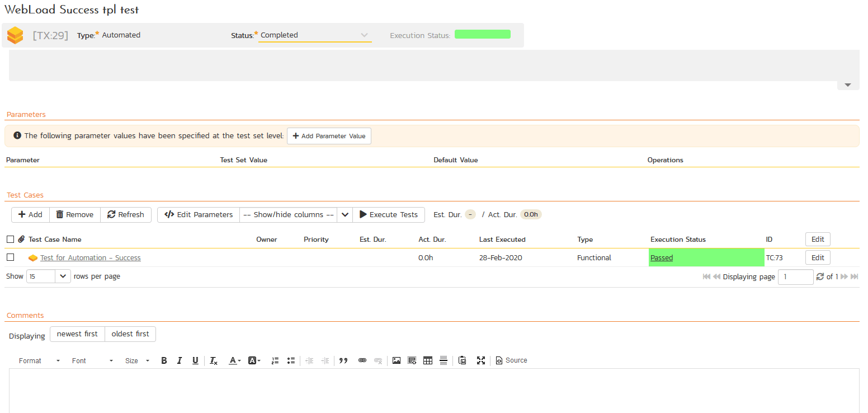Image resolution: width=868 pixels, height=413 pixels.
Task: Click the Execute Tests button
Action: pos(389,215)
